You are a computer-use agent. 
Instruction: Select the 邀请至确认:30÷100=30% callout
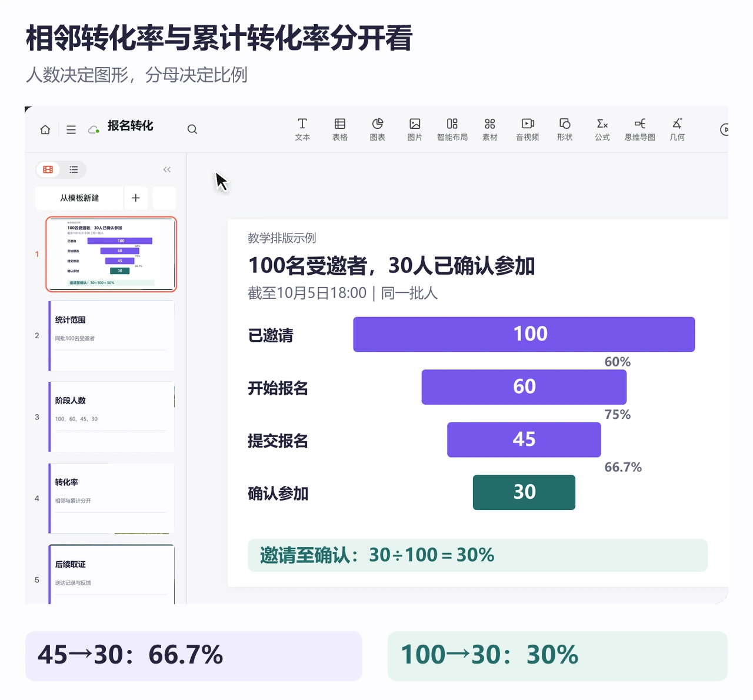tap(477, 555)
